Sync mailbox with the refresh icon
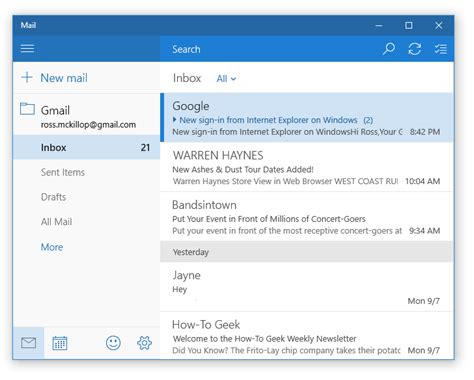 tap(414, 49)
